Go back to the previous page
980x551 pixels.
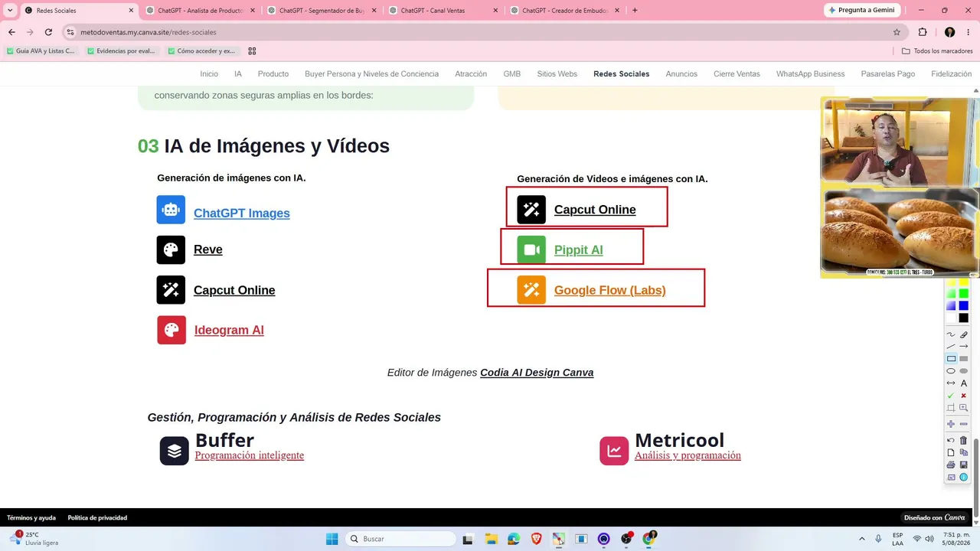click(x=11, y=32)
